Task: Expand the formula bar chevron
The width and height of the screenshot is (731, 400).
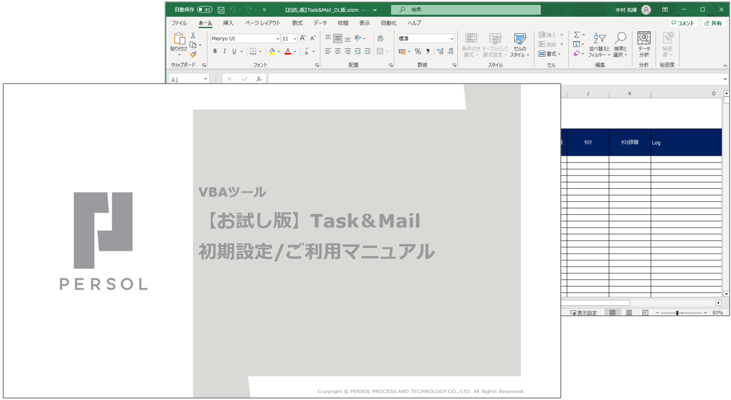Action: (725, 79)
